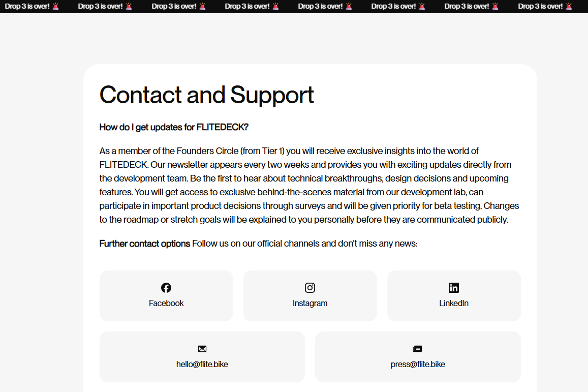Click the siren emoji in the rightmost banner item
588x392 pixels.
pos(569,7)
